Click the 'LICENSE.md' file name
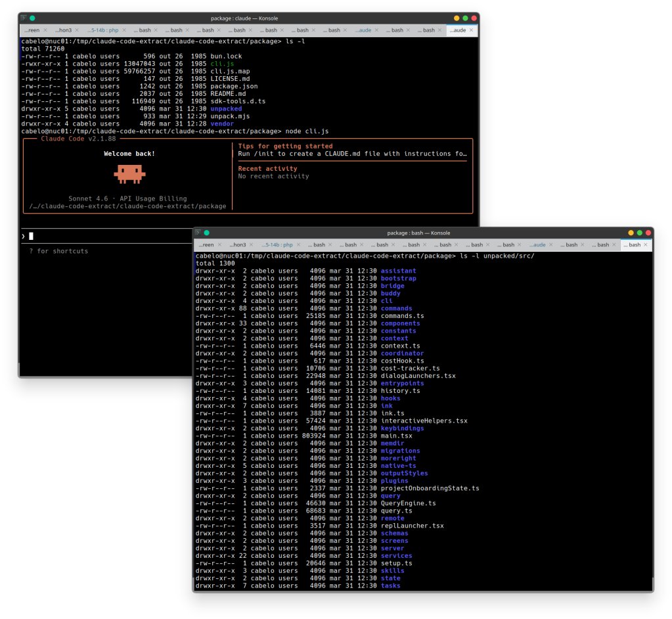Viewport: 672px width, 619px height. click(230, 78)
